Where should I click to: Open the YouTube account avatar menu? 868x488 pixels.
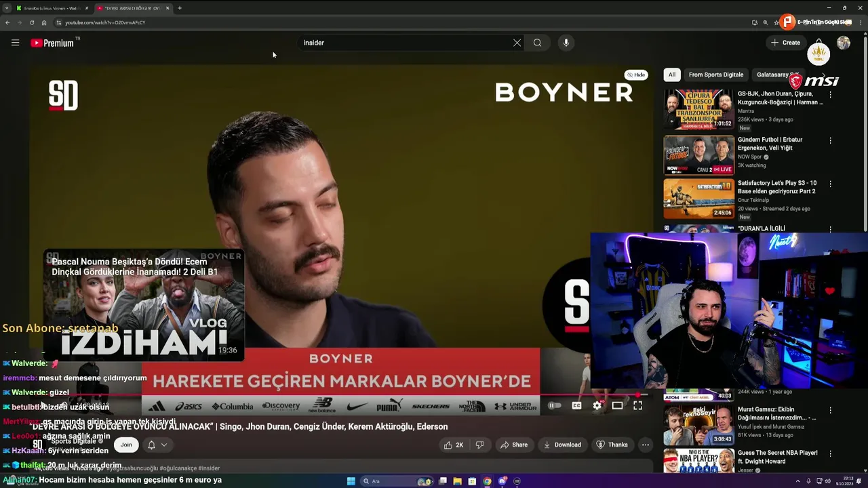(x=843, y=43)
